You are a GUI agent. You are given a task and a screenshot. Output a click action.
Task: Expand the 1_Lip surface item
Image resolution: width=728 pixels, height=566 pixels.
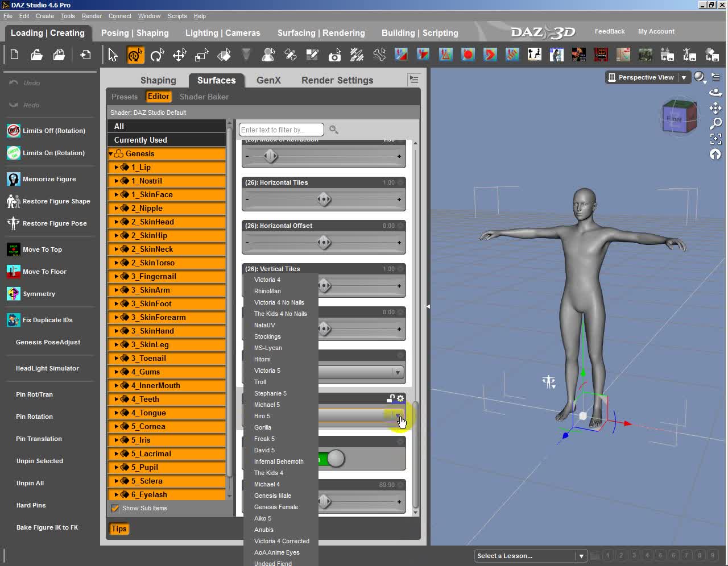[x=117, y=167]
